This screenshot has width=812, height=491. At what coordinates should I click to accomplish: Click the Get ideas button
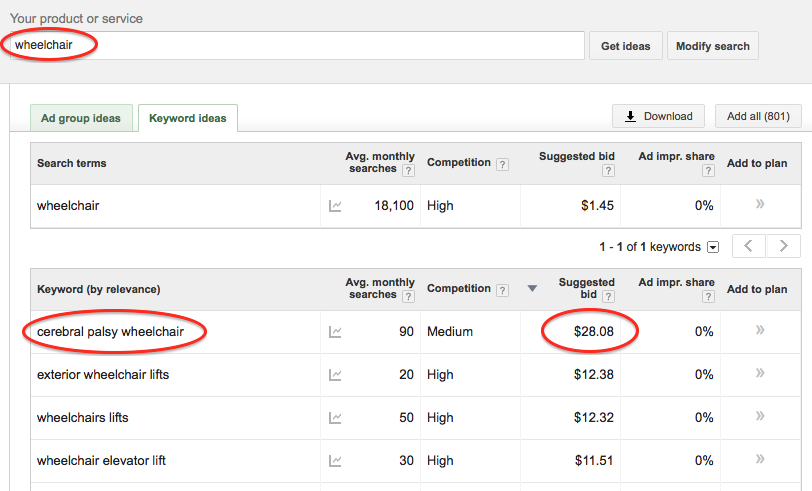625,46
